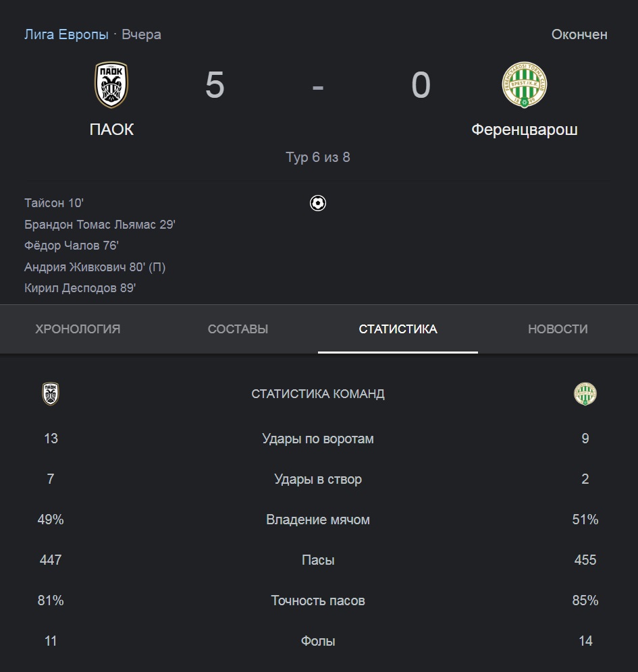
Task: Click the small PAOK logo in statistics
Action: click(x=51, y=394)
